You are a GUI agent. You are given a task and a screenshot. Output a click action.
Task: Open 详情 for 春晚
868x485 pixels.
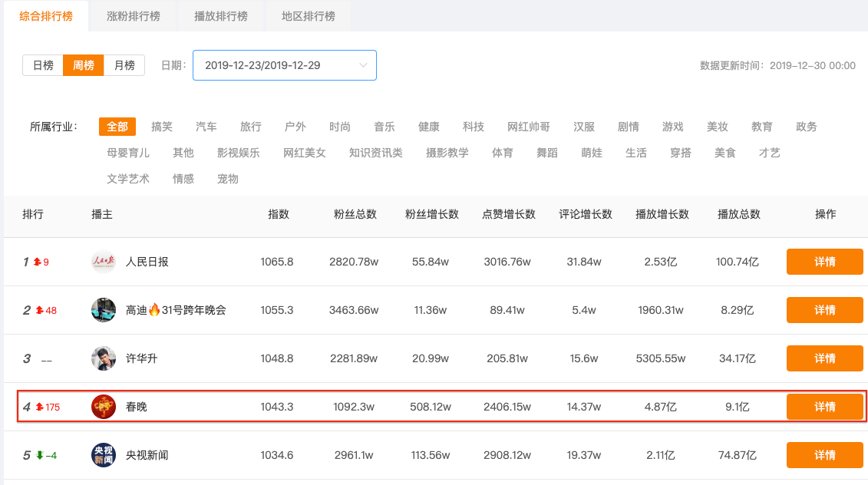click(x=825, y=407)
